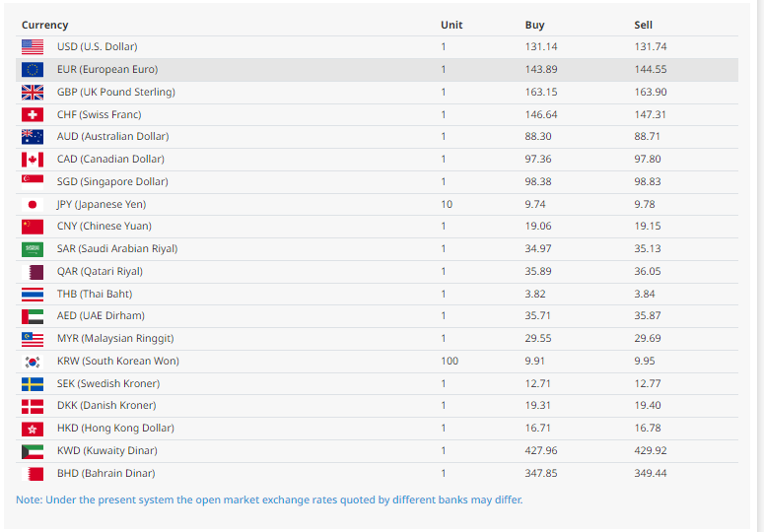The width and height of the screenshot is (764, 532).
Task: Click the Japanese flag icon
Action: 33,204
